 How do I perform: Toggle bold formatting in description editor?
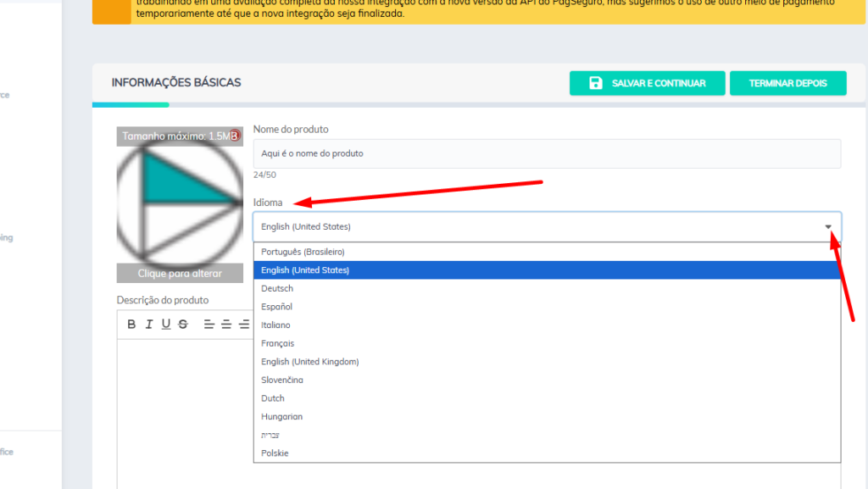click(x=131, y=324)
